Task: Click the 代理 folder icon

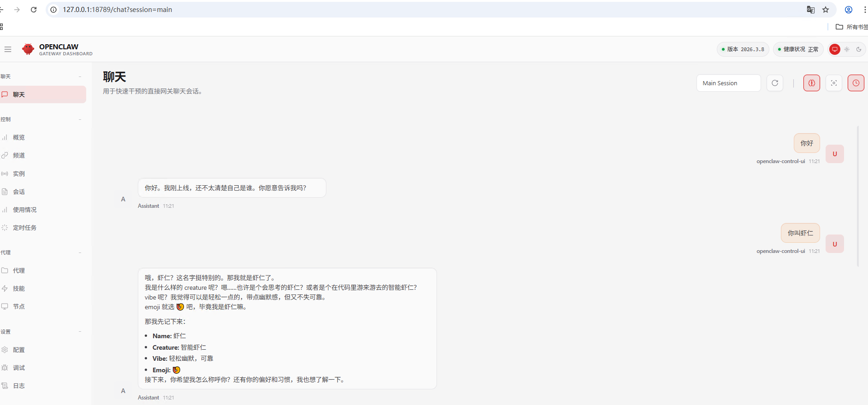Action: [x=5, y=270]
